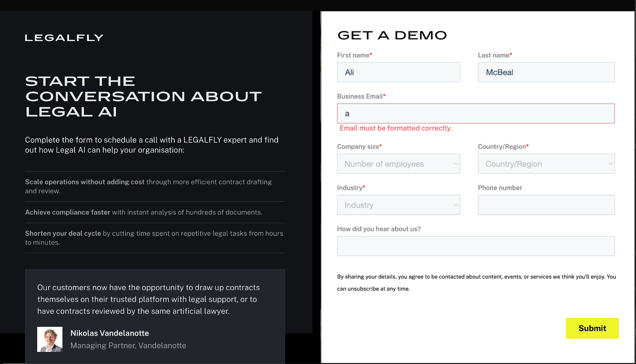
Task: Select the First name field containing Ali
Action: pos(398,72)
